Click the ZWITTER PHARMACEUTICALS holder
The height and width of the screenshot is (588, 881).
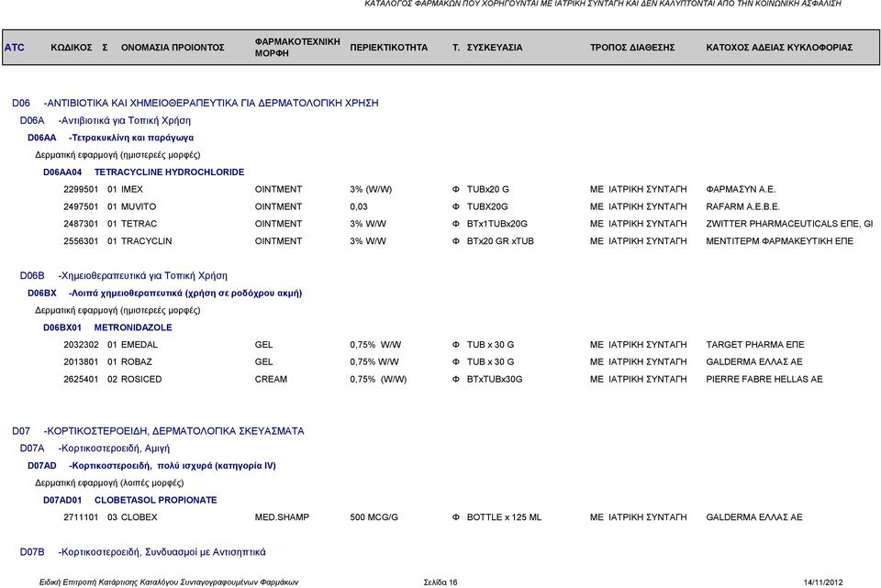789,224
